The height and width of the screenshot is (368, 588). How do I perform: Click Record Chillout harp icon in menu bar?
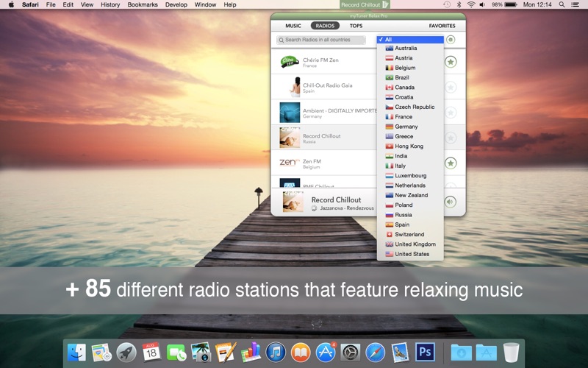(385, 4)
